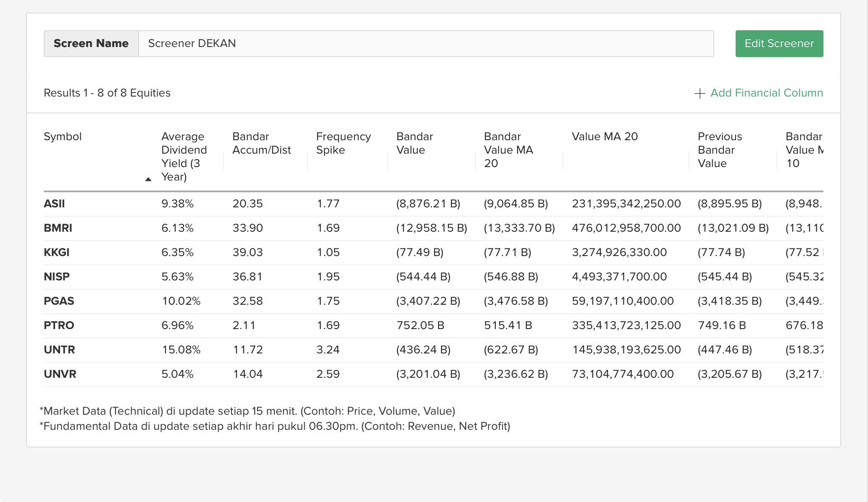Open the PGAS stock symbol

pos(59,301)
